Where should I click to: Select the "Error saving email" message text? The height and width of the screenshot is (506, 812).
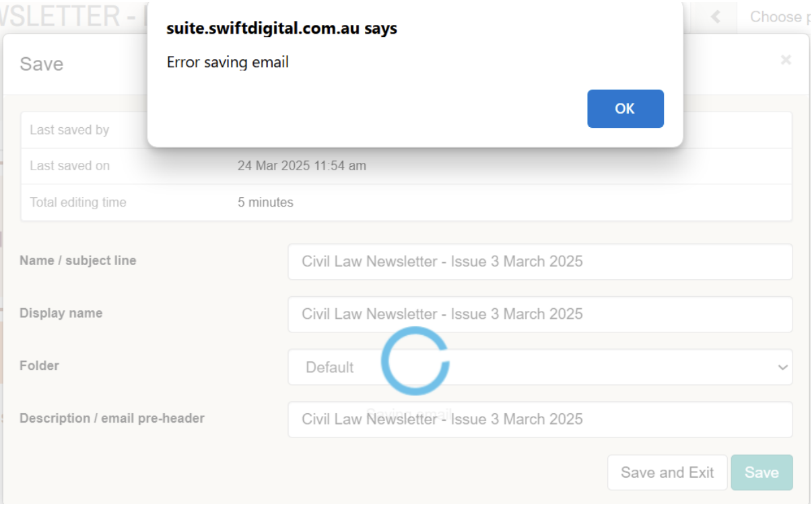228,63
